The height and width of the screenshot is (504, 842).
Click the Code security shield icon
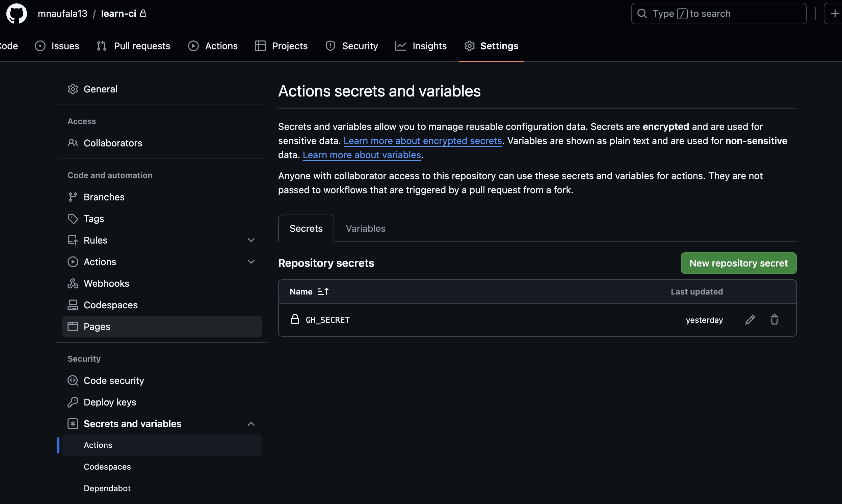click(x=73, y=381)
